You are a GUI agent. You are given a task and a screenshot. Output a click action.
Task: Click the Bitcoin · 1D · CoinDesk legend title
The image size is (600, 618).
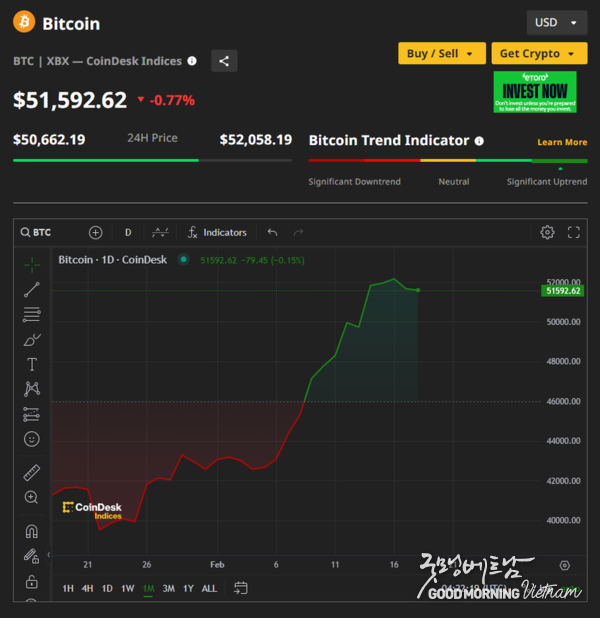pyautogui.click(x=112, y=260)
